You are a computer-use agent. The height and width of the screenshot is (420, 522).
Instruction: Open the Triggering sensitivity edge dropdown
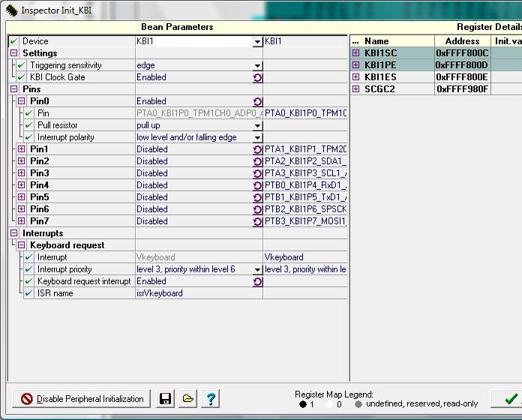(x=257, y=65)
